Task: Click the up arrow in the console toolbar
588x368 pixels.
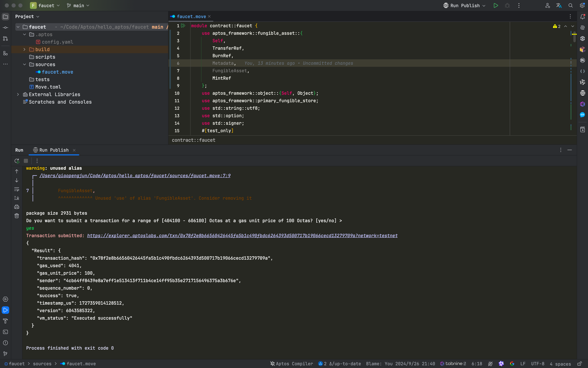Action: pos(17,171)
